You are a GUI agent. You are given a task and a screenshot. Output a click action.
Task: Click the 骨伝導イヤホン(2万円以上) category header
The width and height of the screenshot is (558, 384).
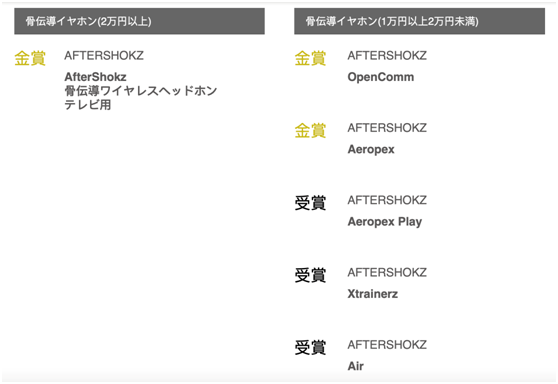(x=139, y=21)
